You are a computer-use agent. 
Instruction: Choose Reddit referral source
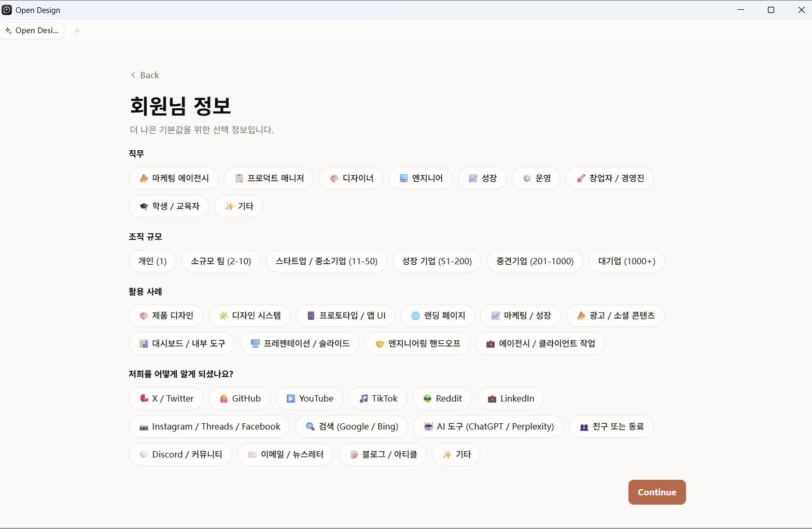pyautogui.click(x=442, y=398)
